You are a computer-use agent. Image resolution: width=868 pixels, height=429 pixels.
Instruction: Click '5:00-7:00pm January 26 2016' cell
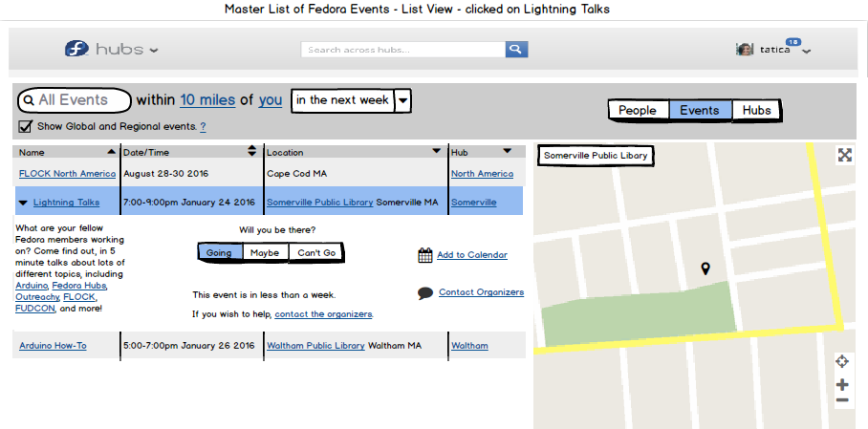click(188, 346)
